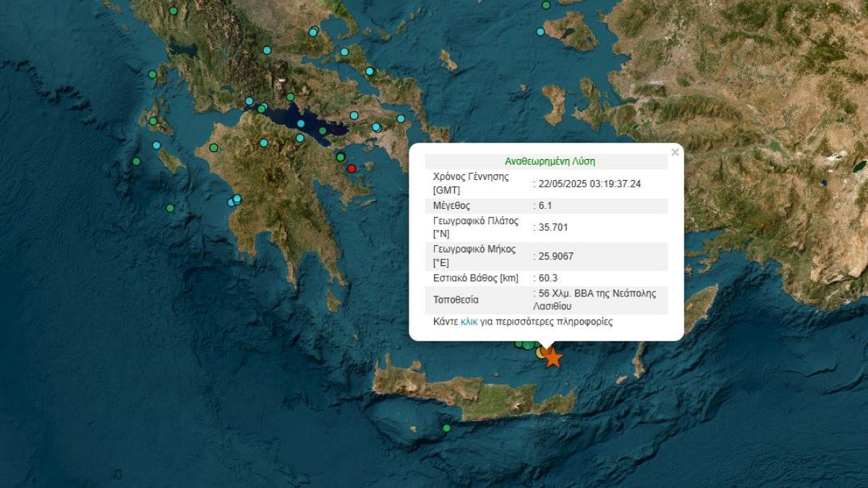
Task: Click the westernmost green marker in Ionian Sea
Action: [x=135, y=161]
